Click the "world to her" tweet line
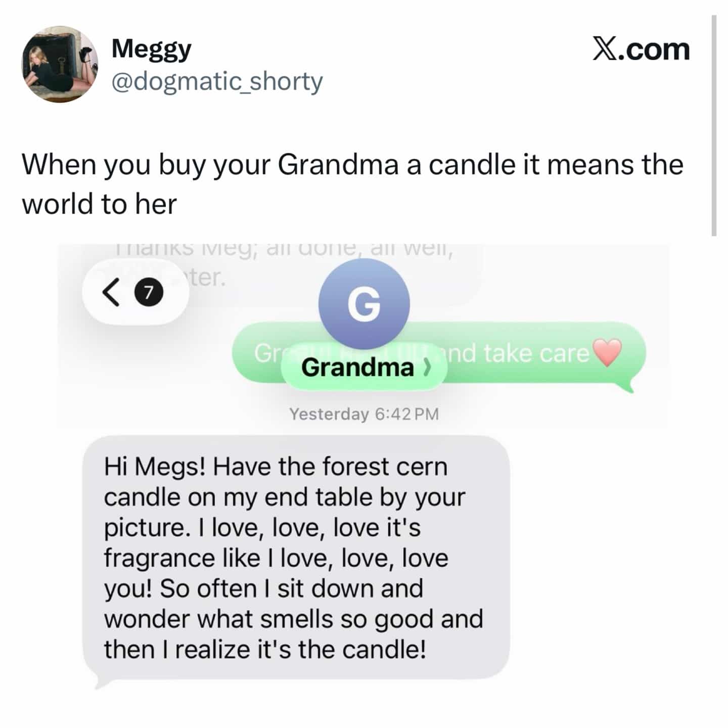This screenshot has height=728, width=728. [99, 204]
